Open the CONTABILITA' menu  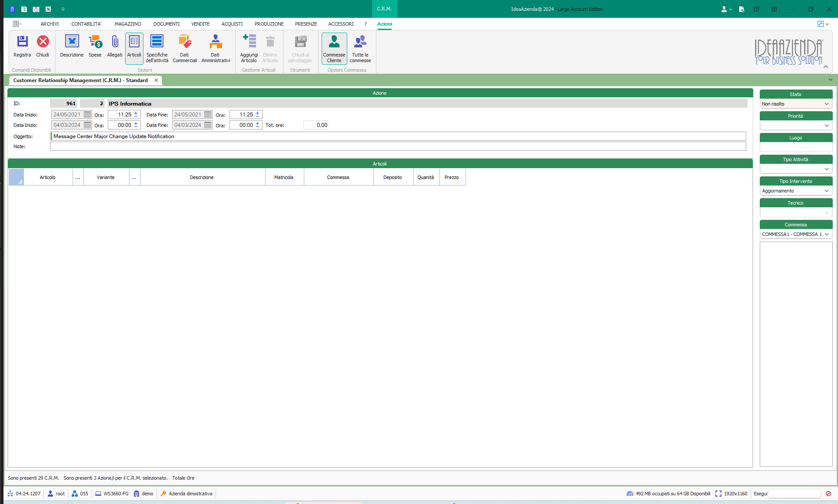click(86, 24)
